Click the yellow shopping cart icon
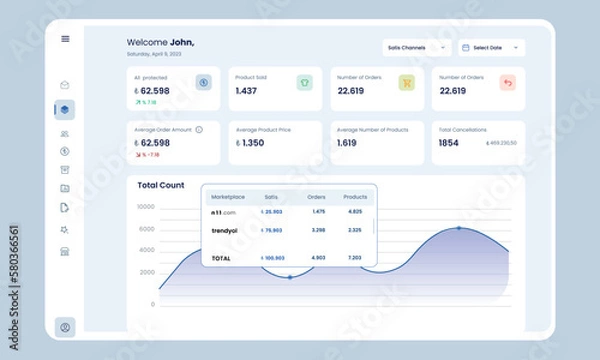Image resolution: width=600 pixels, height=360 pixels. pyautogui.click(x=406, y=83)
